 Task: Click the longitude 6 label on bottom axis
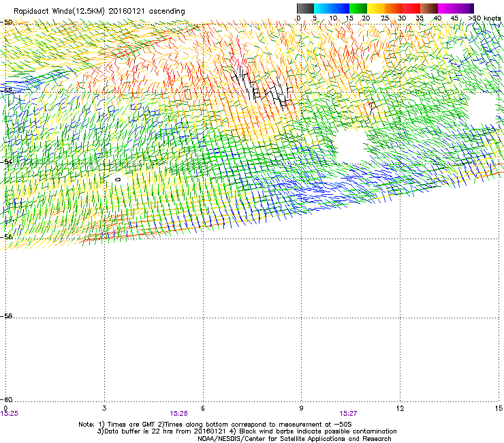pyautogui.click(x=203, y=408)
